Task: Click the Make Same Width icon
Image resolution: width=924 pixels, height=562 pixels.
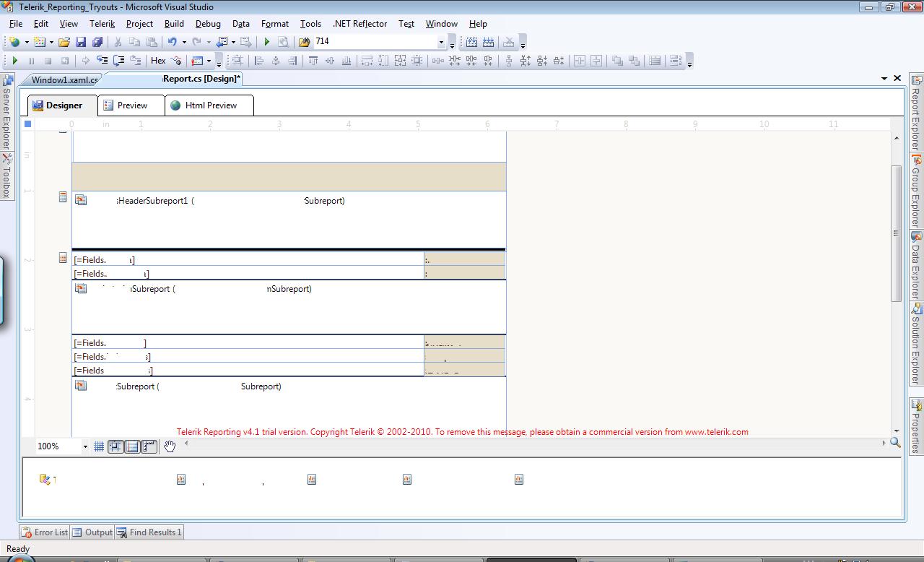Action: point(367,61)
